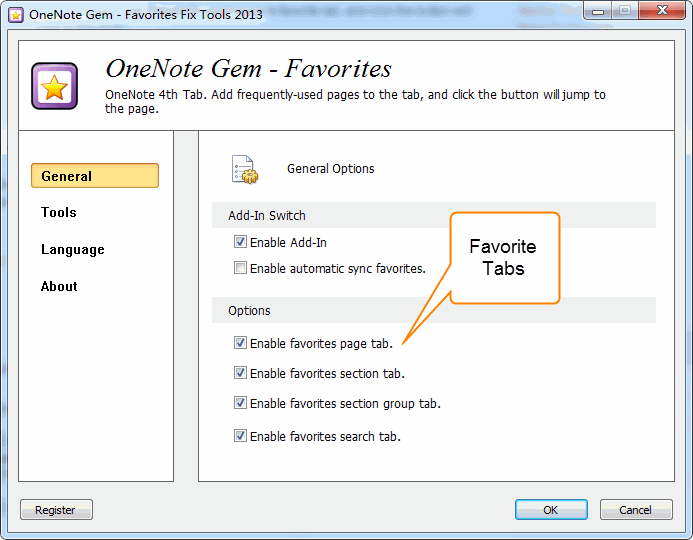Click the General Options heading text
The image size is (693, 540).
click(x=331, y=169)
